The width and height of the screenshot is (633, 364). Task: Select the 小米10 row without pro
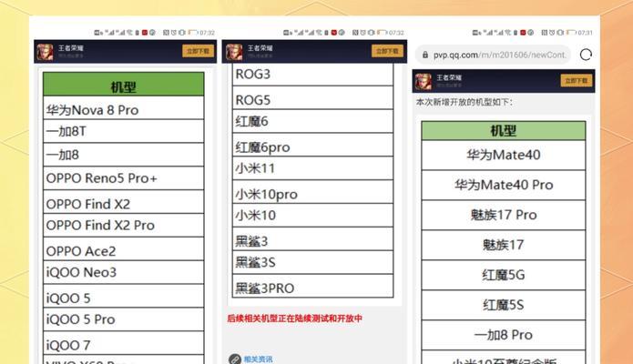(313, 216)
